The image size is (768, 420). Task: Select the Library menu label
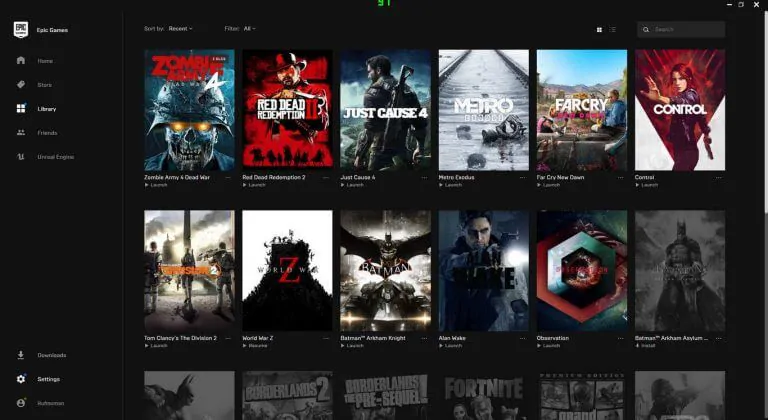pos(47,109)
